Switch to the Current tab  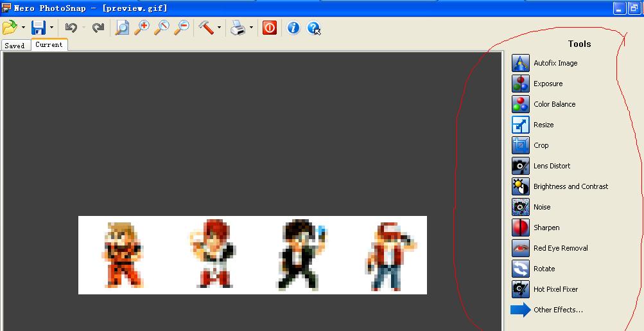(x=49, y=44)
